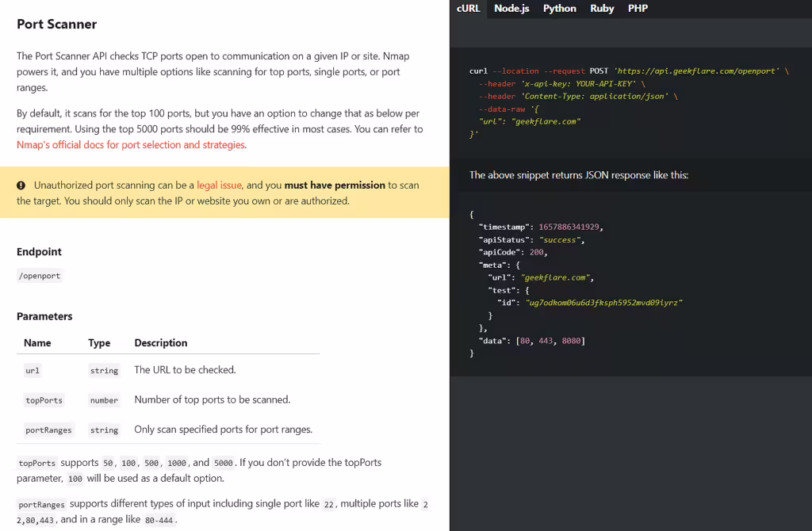The width and height of the screenshot is (812, 531).
Task: Click the "/openport" endpoint code label
Action: [40, 276]
